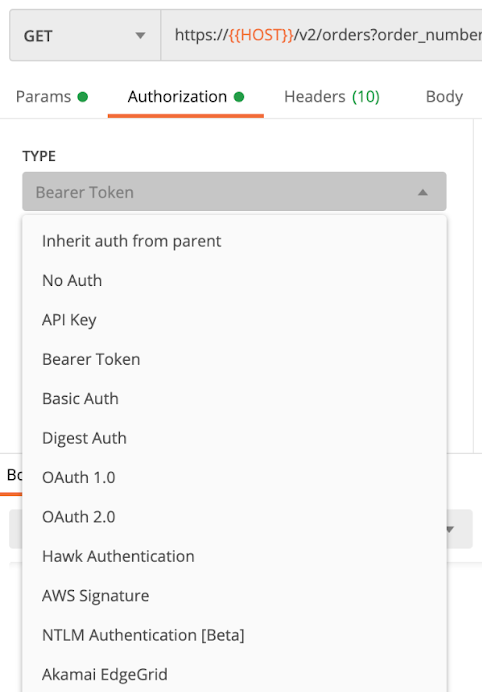Pick API Key authorization type

234,320
